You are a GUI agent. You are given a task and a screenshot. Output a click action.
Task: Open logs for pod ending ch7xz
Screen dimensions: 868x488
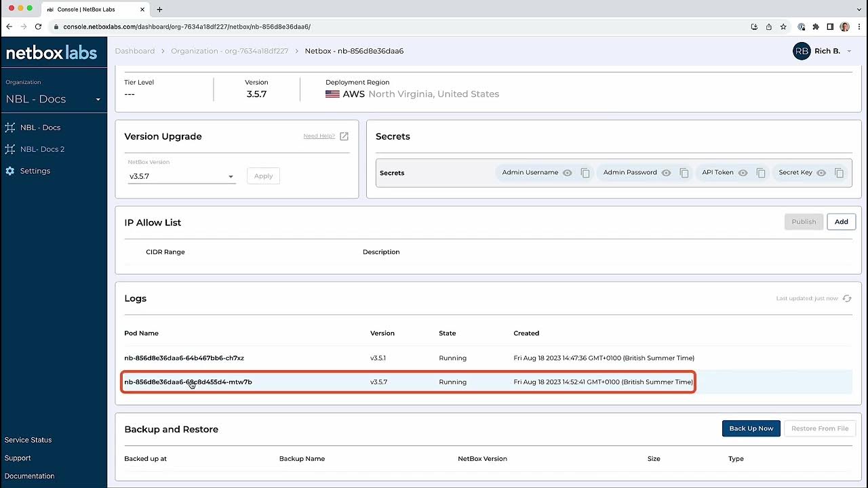coord(184,358)
